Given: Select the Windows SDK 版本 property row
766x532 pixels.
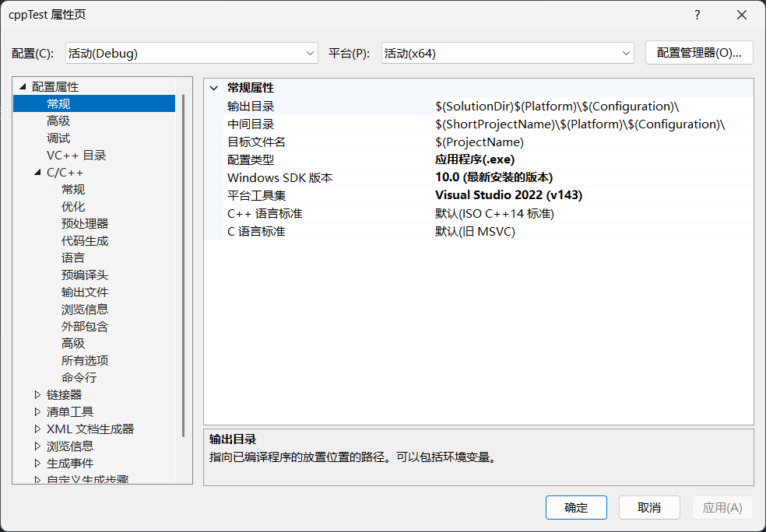Looking at the screenshot, I should tap(488, 177).
